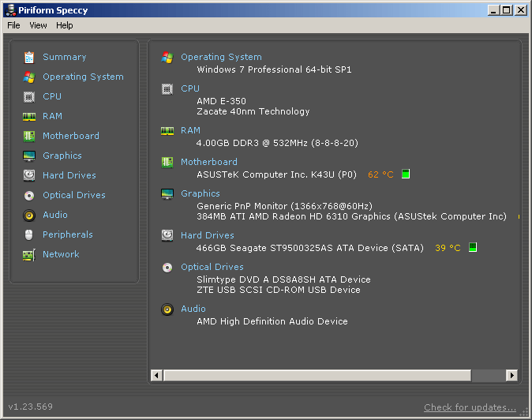Click the 466GB Seagate ST9500325AS drive line
Image resolution: width=532 pixels, height=420 pixels.
tap(309, 248)
